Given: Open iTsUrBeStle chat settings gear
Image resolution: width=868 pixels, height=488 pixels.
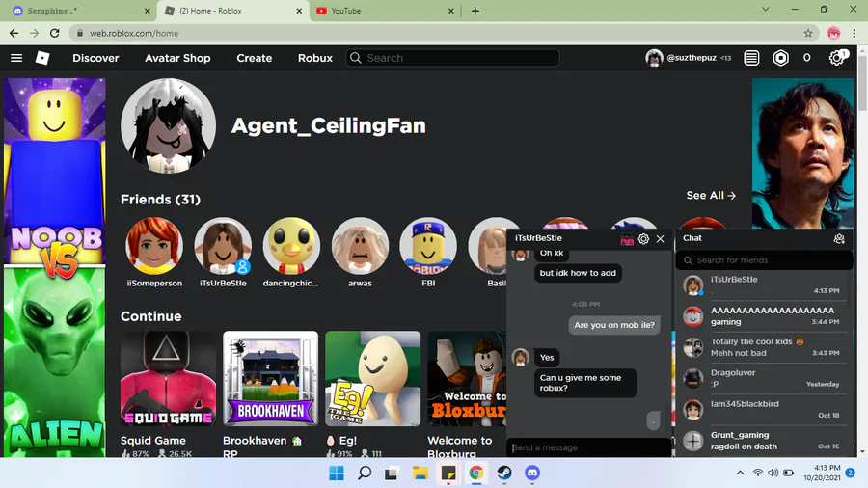Looking at the screenshot, I should [x=643, y=239].
